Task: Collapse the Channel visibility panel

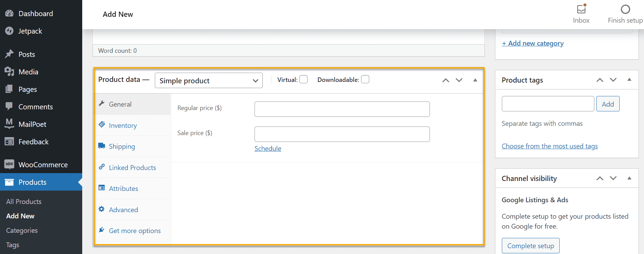Action: (x=629, y=178)
